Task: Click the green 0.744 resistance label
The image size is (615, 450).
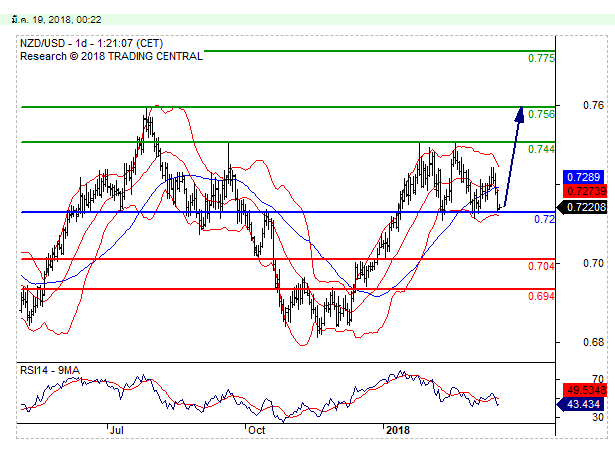Action: [x=541, y=149]
